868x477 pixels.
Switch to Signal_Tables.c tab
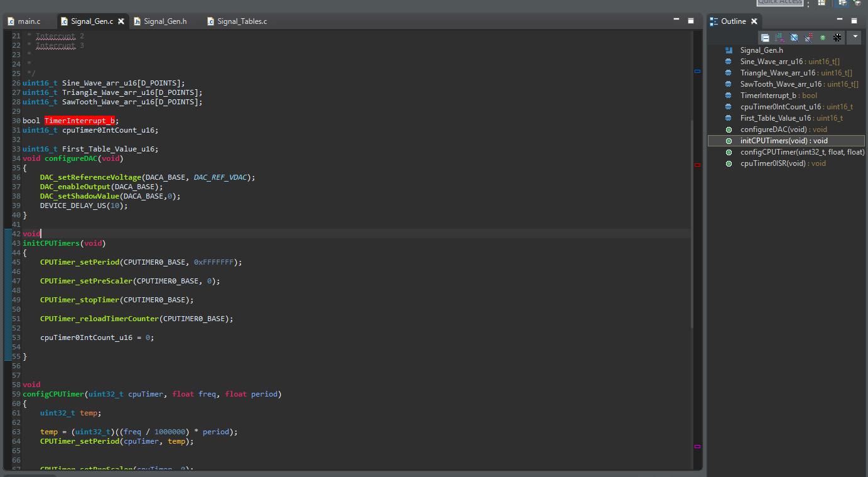[x=242, y=21]
